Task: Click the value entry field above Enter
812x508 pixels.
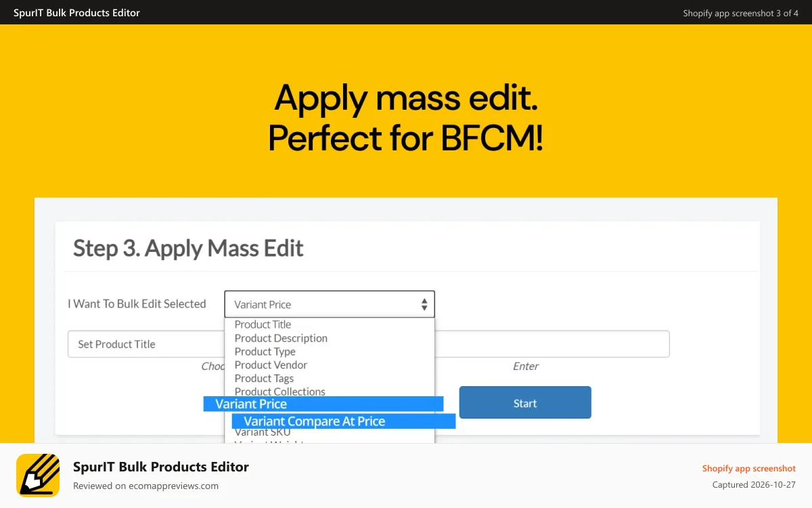Action: pos(552,344)
